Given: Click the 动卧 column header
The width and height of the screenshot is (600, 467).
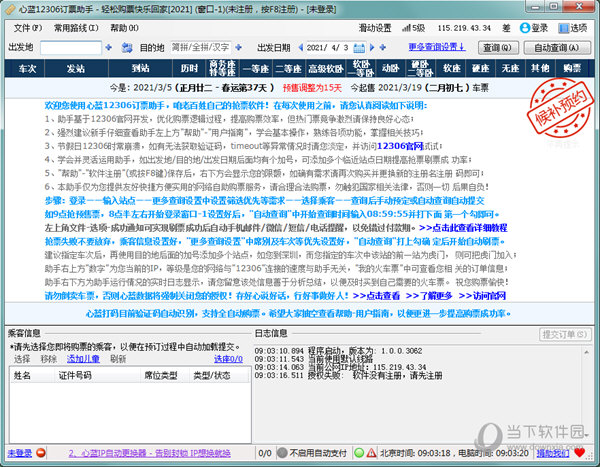Looking at the screenshot, I should (390, 69).
